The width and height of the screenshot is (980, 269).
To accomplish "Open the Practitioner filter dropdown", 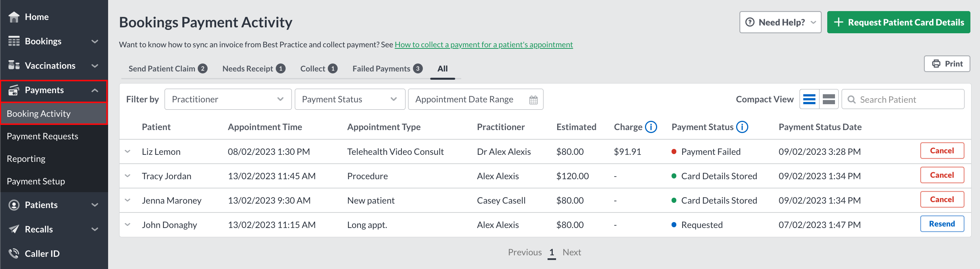I will [x=228, y=99].
